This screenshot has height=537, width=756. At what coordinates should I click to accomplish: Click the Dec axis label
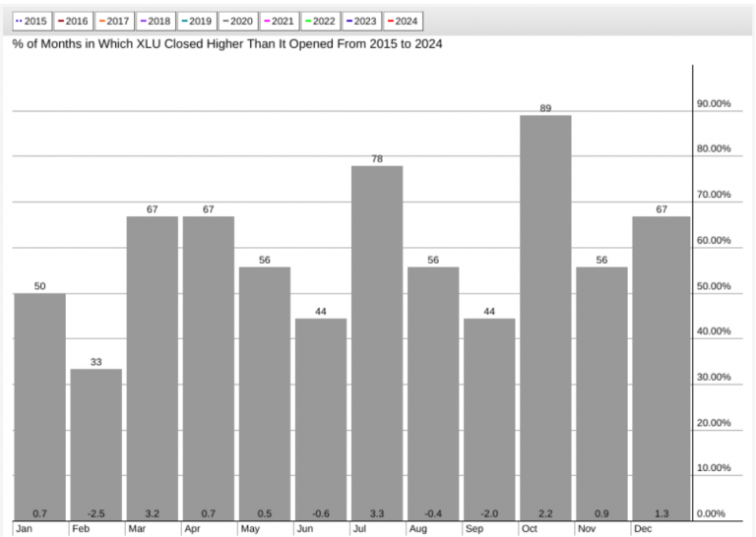coord(643,529)
